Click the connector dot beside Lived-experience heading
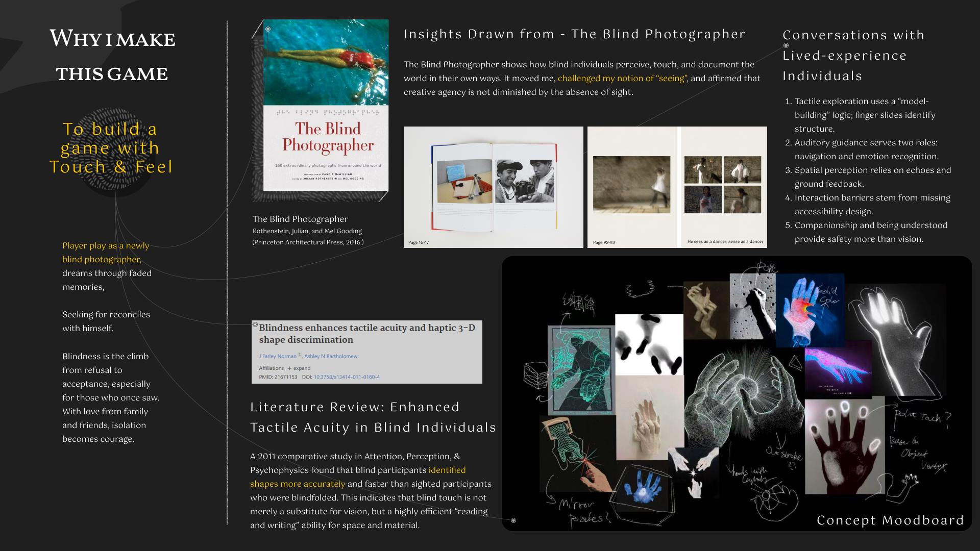The image size is (980, 551). click(x=786, y=45)
